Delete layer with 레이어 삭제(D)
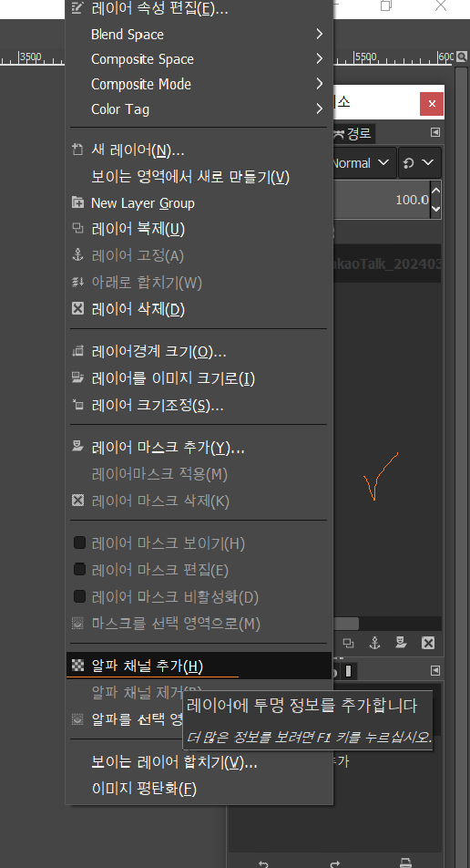 pyautogui.click(x=199, y=309)
